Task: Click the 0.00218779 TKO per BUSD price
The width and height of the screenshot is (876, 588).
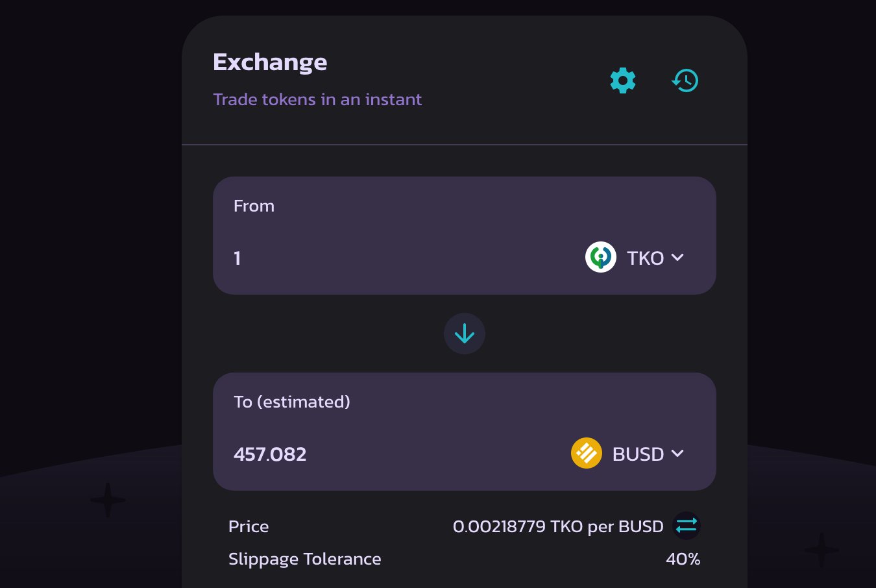Action: (558, 526)
